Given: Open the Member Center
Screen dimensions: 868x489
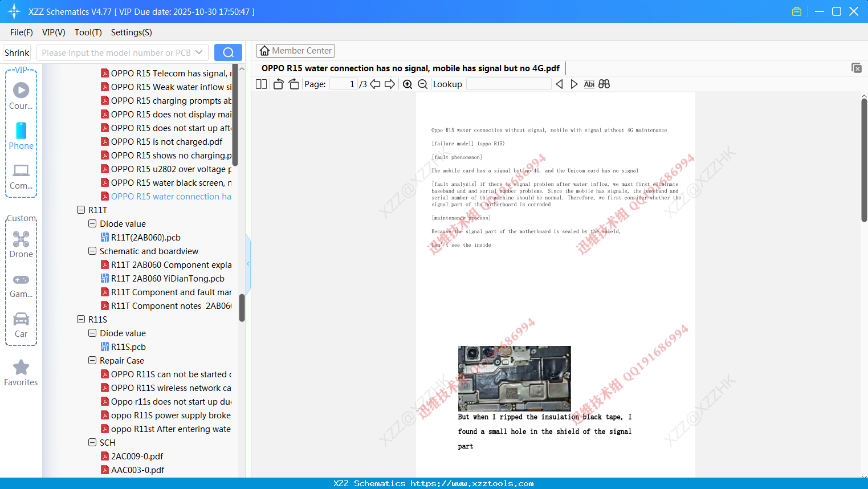Looking at the screenshot, I should click(x=295, y=51).
